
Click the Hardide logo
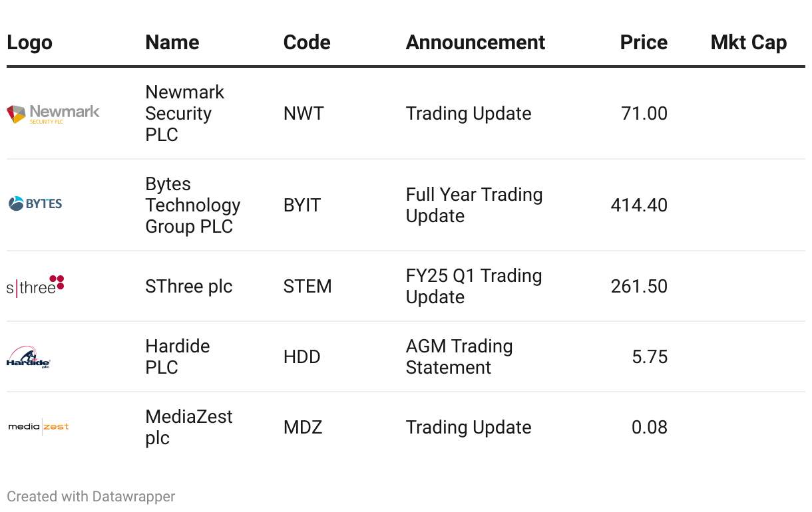(29, 358)
